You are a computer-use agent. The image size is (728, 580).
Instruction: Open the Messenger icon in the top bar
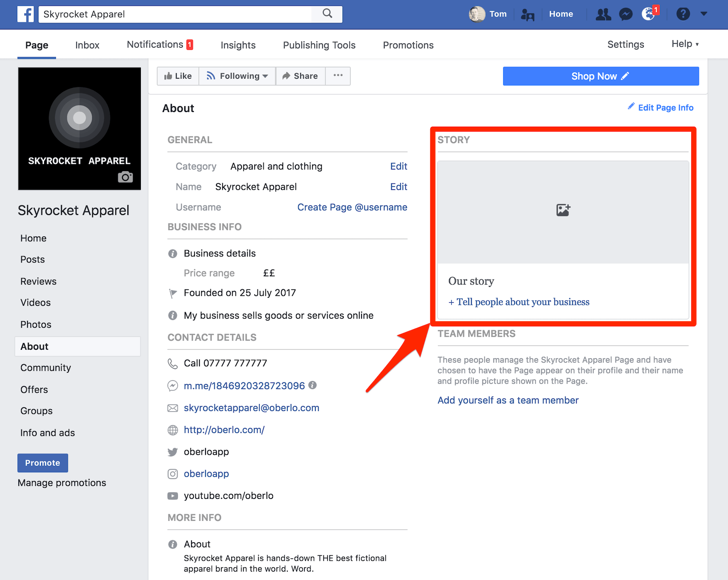pos(625,14)
